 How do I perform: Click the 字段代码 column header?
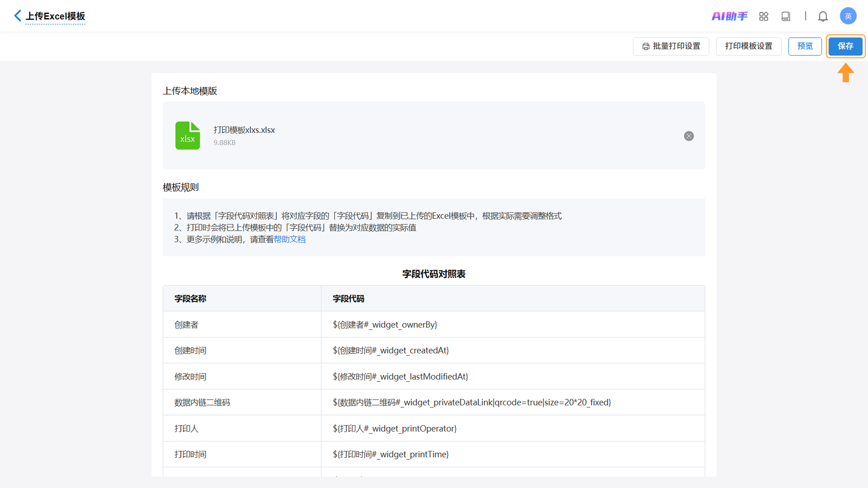coord(348,299)
